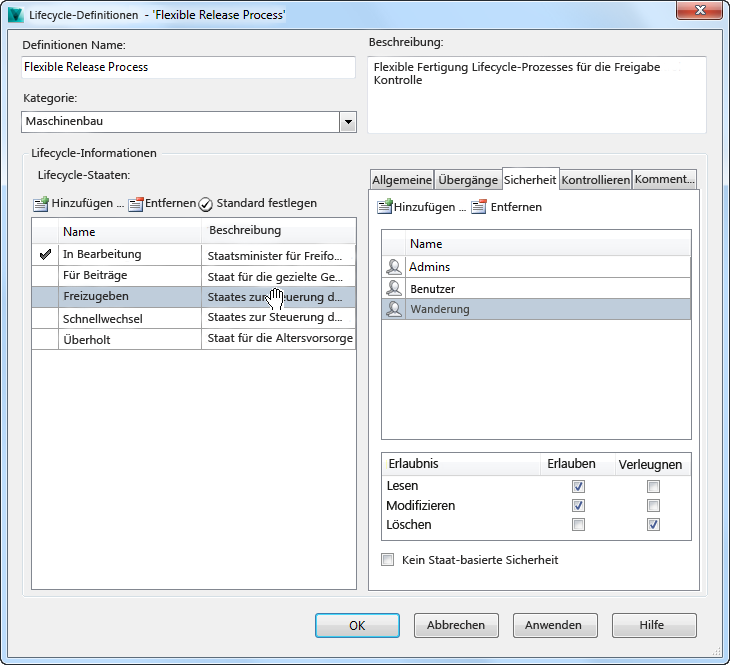Click Standard festlegen label text
The height and width of the screenshot is (665, 730).
coord(266,203)
